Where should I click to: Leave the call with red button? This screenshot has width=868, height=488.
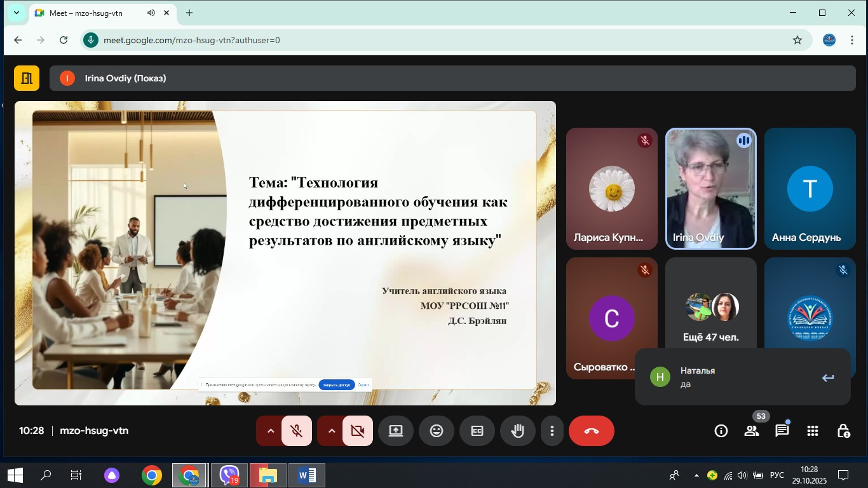click(x=591, y=431)
